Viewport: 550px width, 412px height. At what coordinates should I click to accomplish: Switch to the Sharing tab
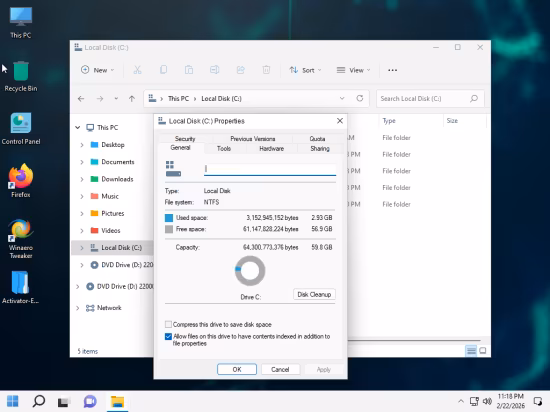[320, 148]
